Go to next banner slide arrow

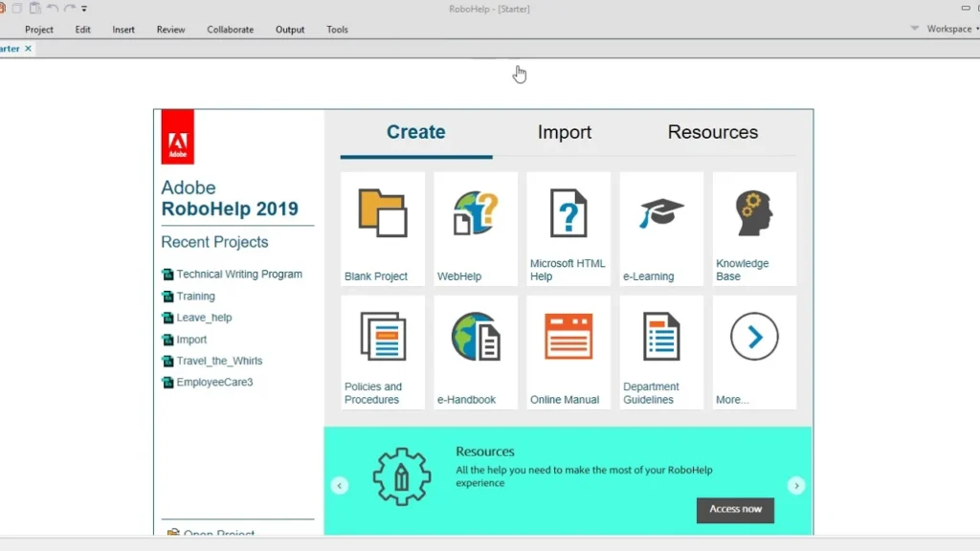[796, 486]
